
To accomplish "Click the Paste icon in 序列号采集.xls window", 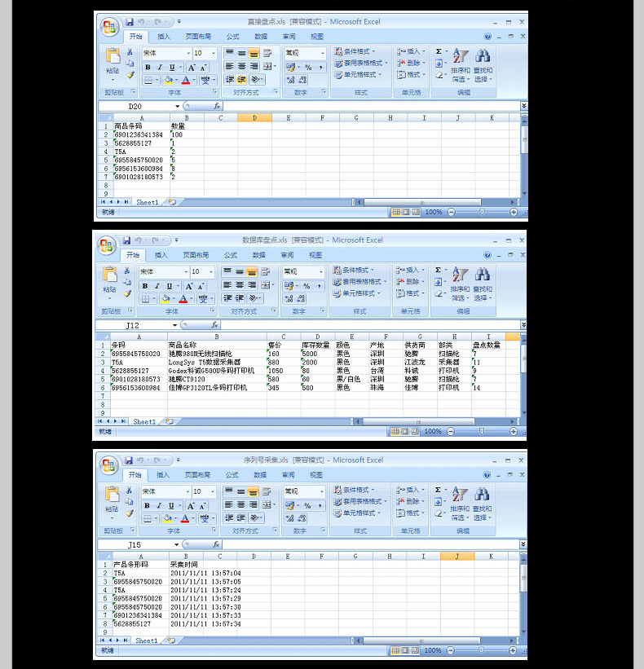I will point(112,495).
